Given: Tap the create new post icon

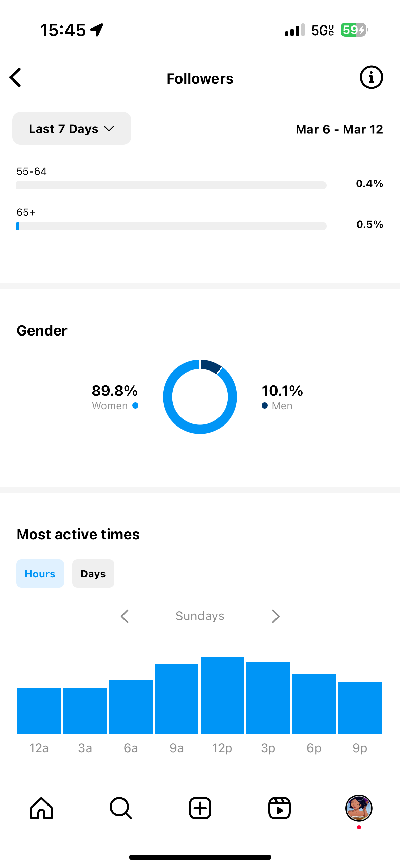Looking at the screenshot, I should pos(200,808).
